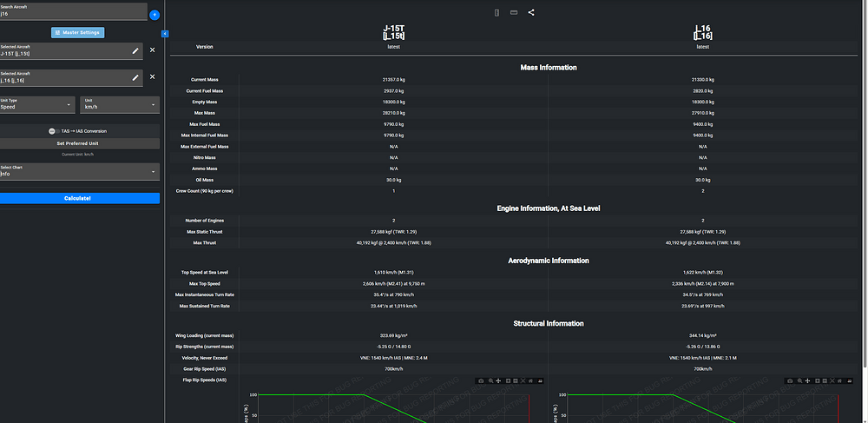
Task: Click the Mass Information section heading
Action: tap(549, 68)
